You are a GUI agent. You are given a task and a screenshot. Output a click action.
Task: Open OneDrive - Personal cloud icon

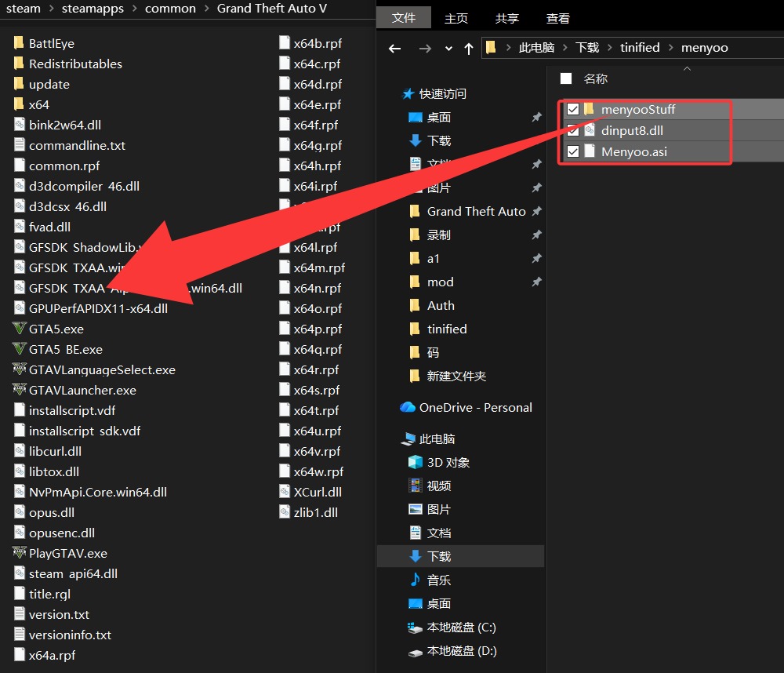408,407
